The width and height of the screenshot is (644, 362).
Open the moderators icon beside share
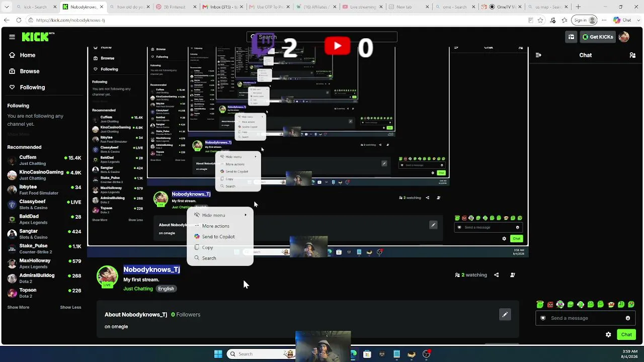pyautogui.click(x=512, y=275)
